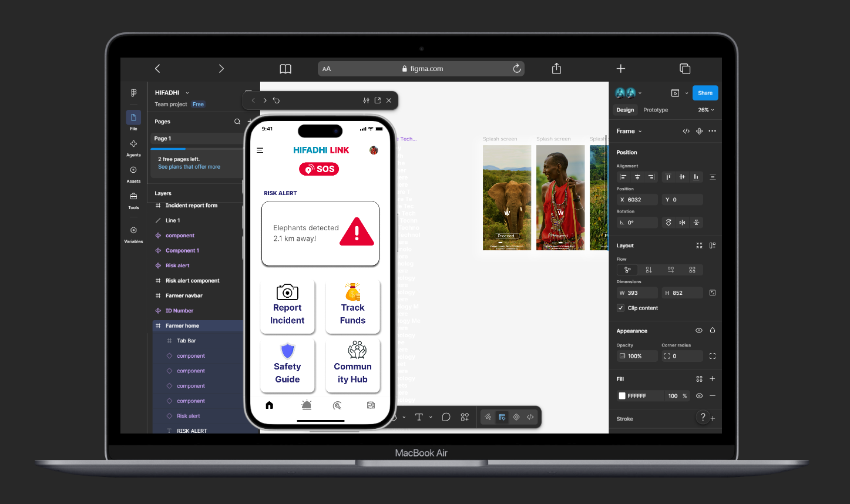
Task: Select vertical flow layout option
Action: 649,270
